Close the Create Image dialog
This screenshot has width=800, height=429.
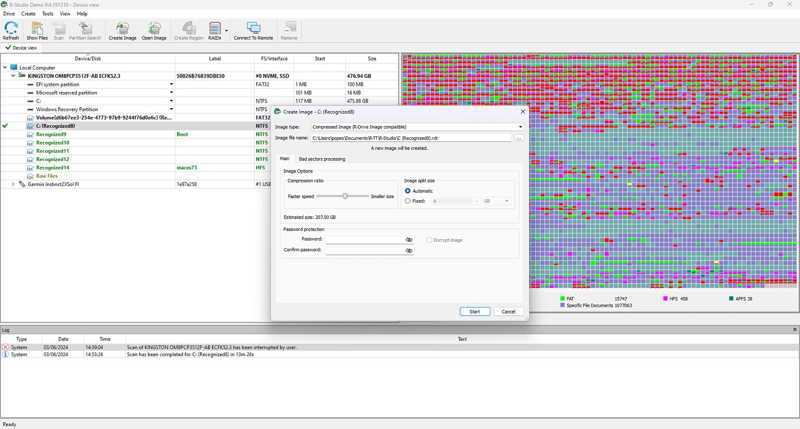(x=522, y=111)
